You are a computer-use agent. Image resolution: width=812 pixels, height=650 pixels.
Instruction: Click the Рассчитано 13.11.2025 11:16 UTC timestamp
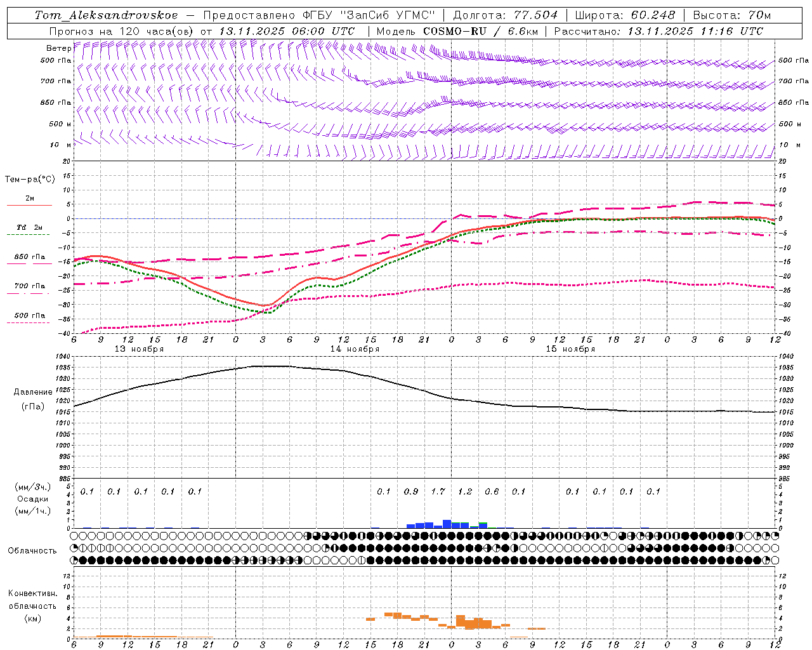pyautogui.click(x=658, y=31)
